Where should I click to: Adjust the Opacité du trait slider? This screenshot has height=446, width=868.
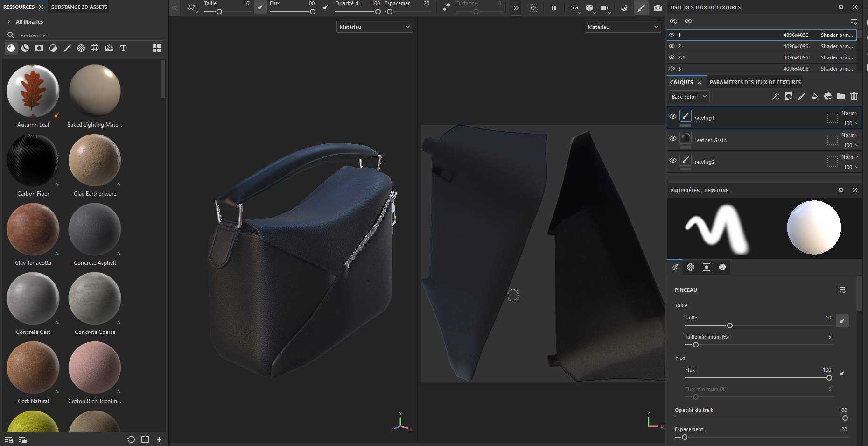(761, 418)
